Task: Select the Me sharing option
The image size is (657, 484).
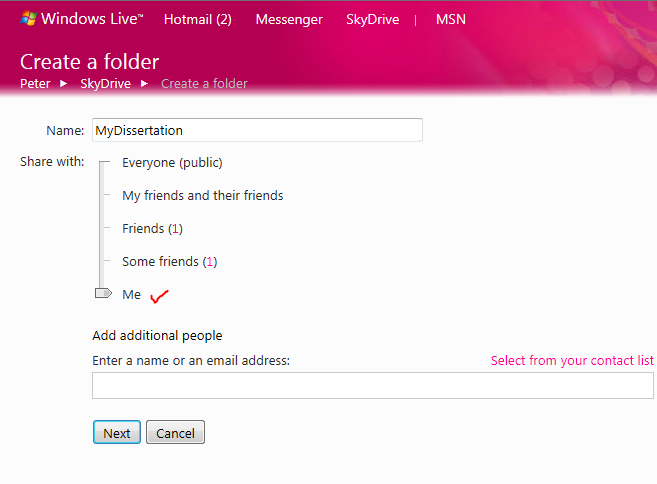Action: pos(131,294)
